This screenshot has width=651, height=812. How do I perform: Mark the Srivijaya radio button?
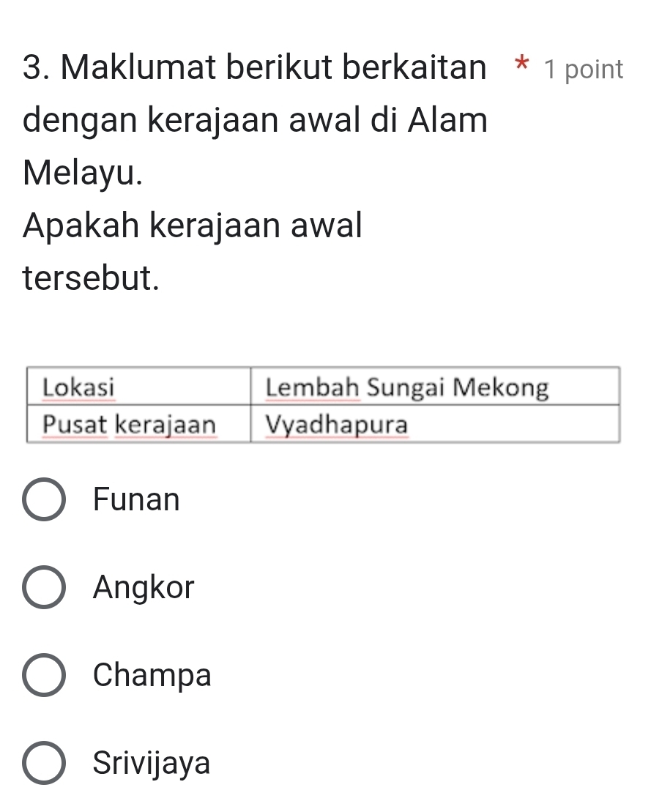click(x=44, y=763)
